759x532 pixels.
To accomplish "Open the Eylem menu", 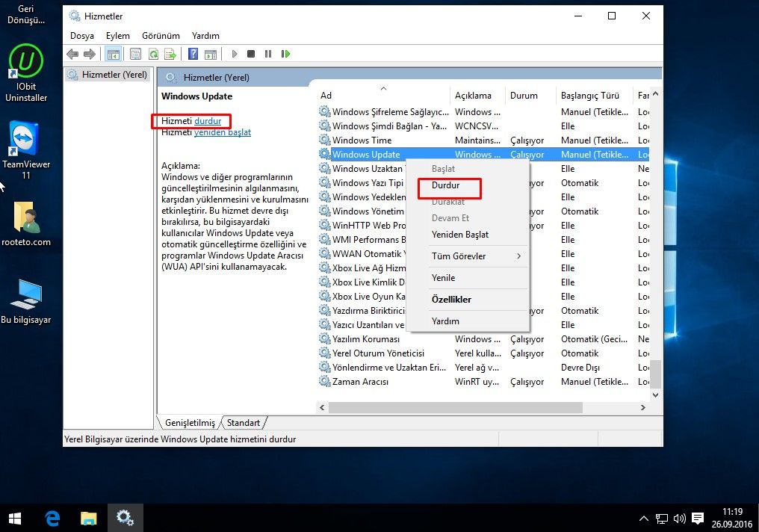I will (x=117, y=35).
